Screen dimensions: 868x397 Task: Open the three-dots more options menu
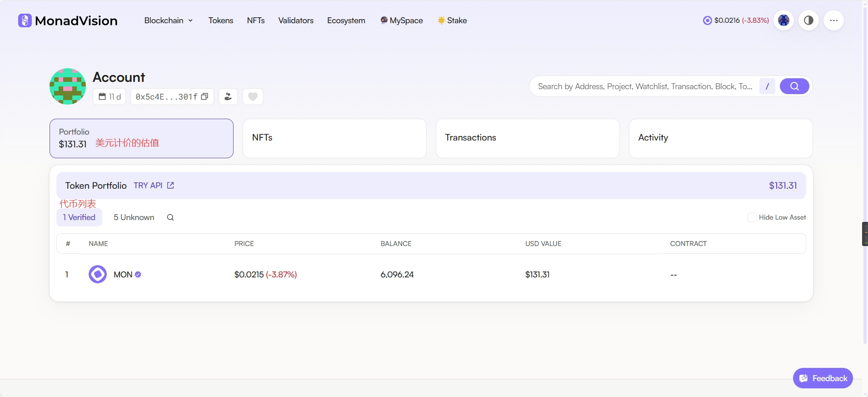(833, 20)
